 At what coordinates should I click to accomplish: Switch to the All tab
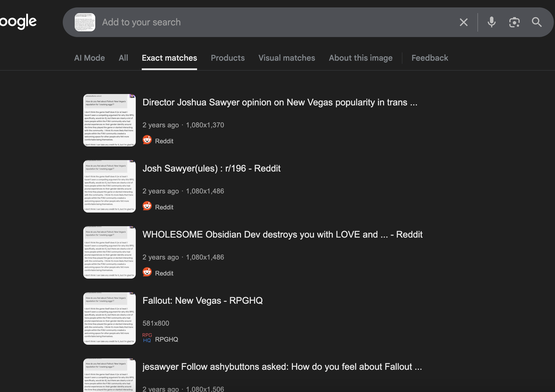tap(123, 58)
